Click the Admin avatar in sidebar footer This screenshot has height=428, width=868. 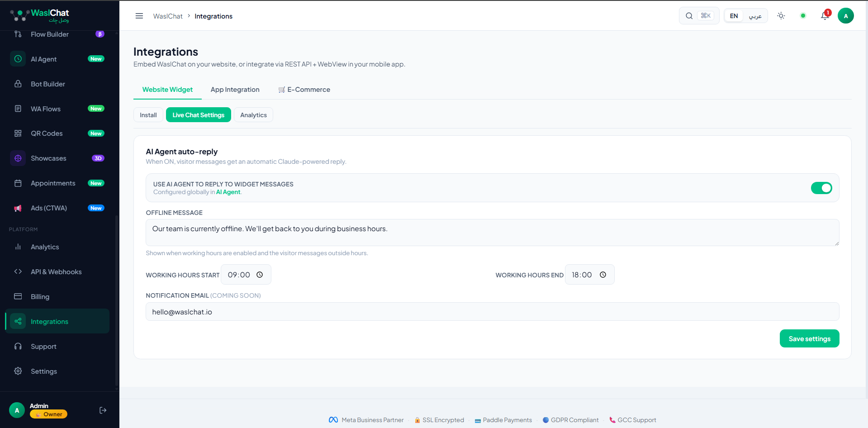[x=17, y=410]
